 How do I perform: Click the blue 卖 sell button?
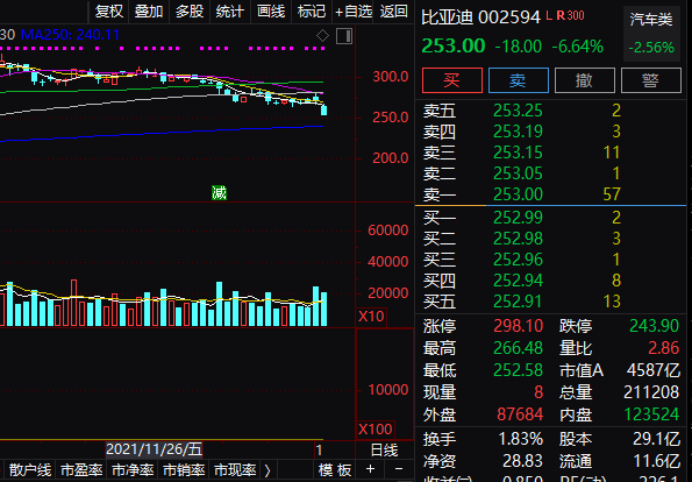click(x=518, y=80)
